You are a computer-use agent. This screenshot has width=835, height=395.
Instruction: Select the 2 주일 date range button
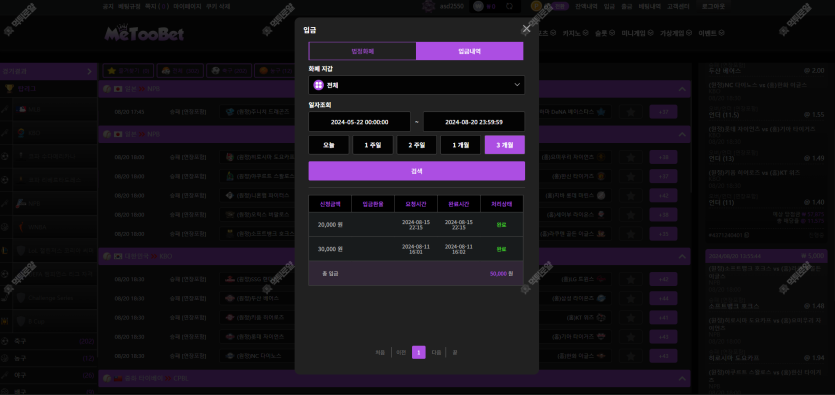[x=416, y=145]
